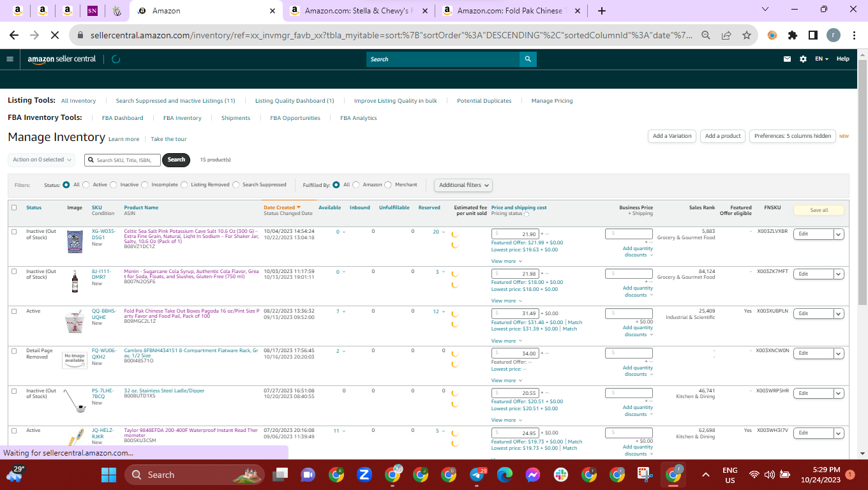The image size is (868, 490).
Task: Go back with the browser back arrow
Action: tap(14, 35)
